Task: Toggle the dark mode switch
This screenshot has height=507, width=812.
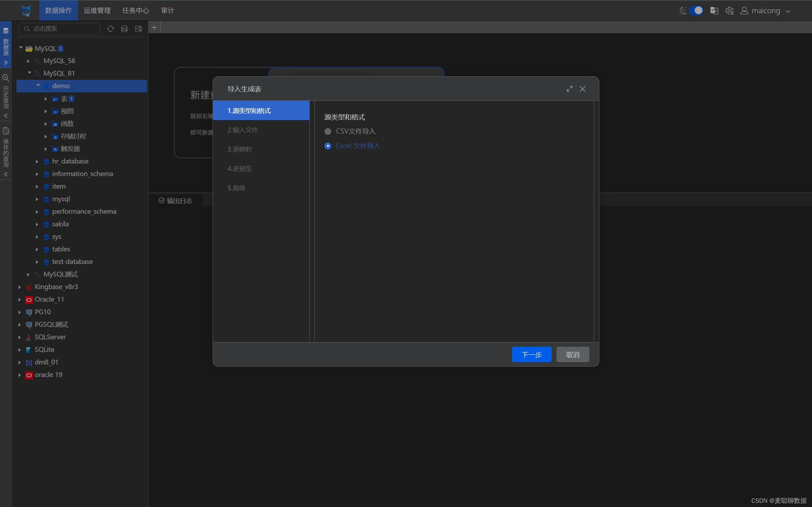Action: point(696,11)
